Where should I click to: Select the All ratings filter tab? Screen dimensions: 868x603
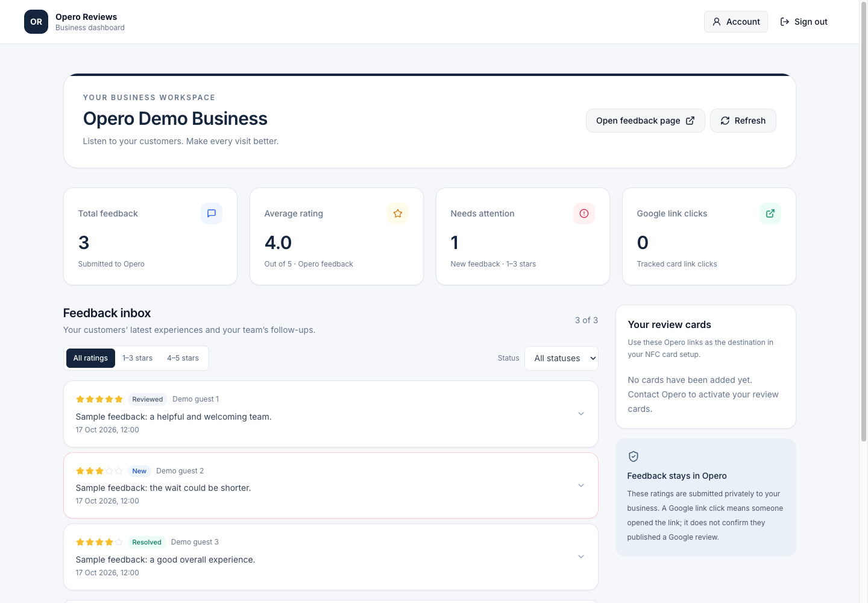[90, 358]
